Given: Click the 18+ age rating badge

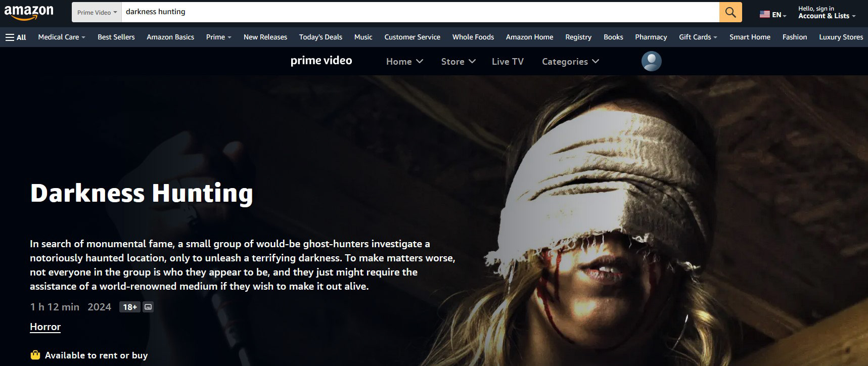Looking at the screenshot, I should pos(130,307).
